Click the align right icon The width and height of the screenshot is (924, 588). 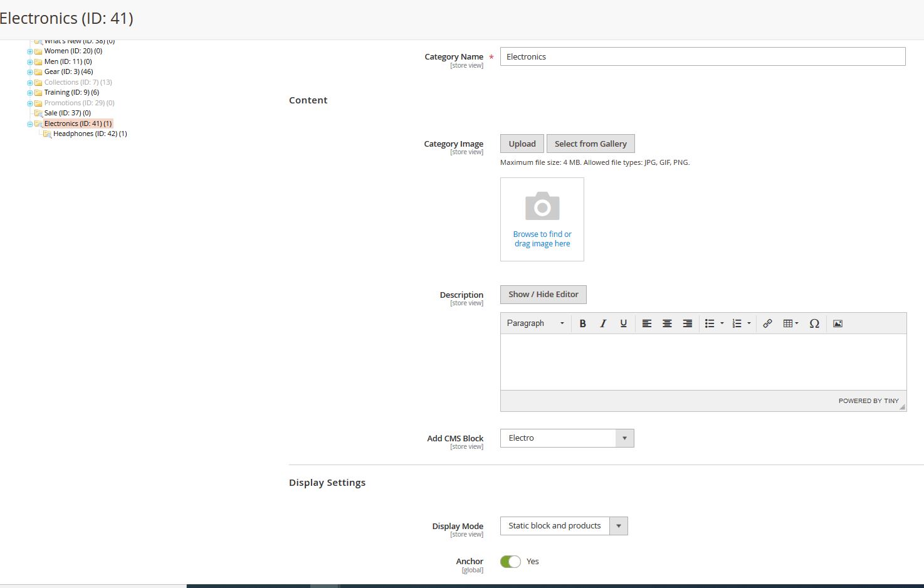pyautogui.click(x=687, y=323)
